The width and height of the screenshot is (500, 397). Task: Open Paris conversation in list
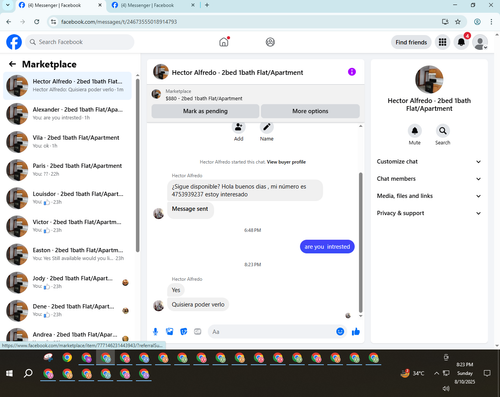67,170
